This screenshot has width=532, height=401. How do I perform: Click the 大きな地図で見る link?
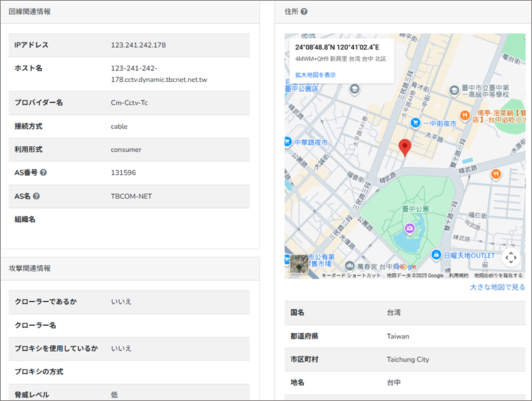tap(497, 287)
